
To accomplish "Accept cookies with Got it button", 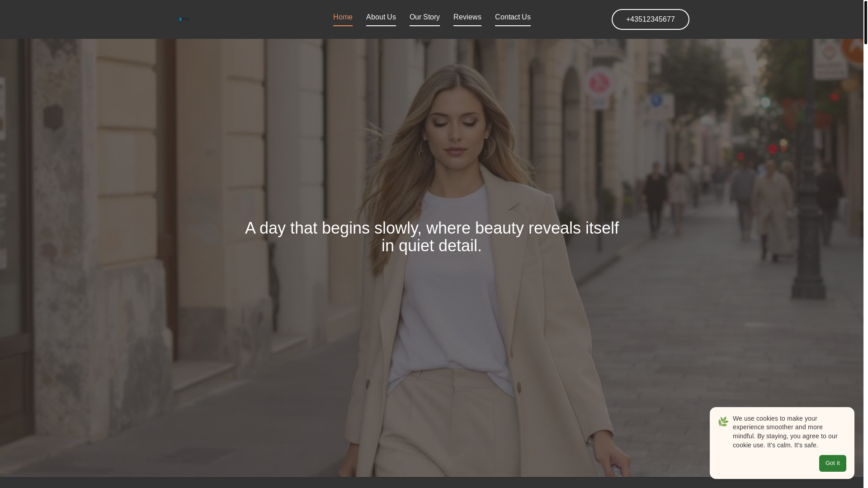I will click(x=832, y=463).
